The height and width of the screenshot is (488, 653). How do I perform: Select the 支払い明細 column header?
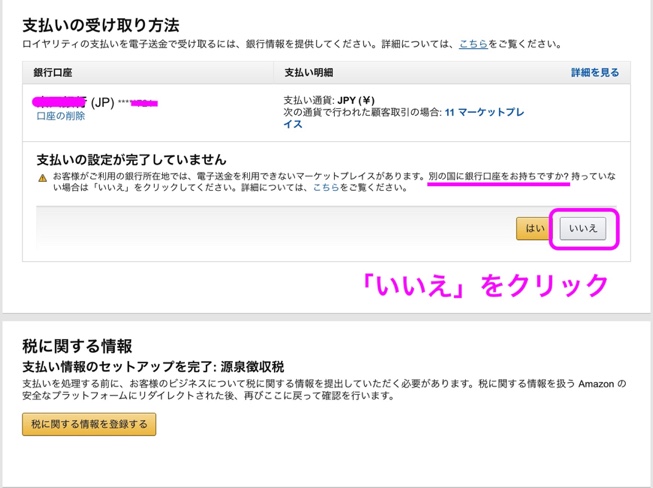pos(309,73)
